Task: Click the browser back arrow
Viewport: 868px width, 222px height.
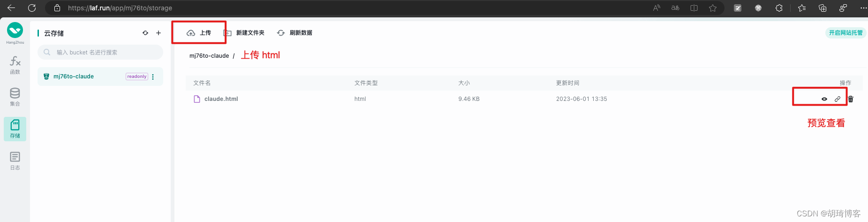Action: coord(11,8)
